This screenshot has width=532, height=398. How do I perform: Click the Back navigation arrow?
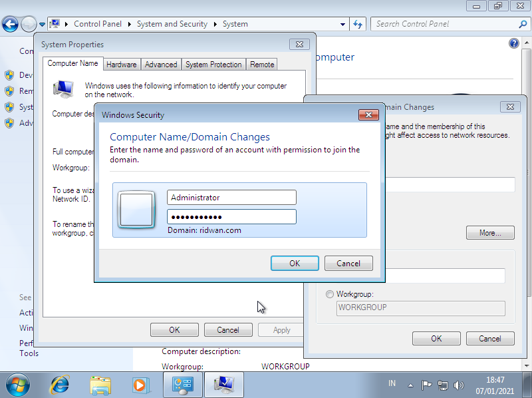[9, 24]
